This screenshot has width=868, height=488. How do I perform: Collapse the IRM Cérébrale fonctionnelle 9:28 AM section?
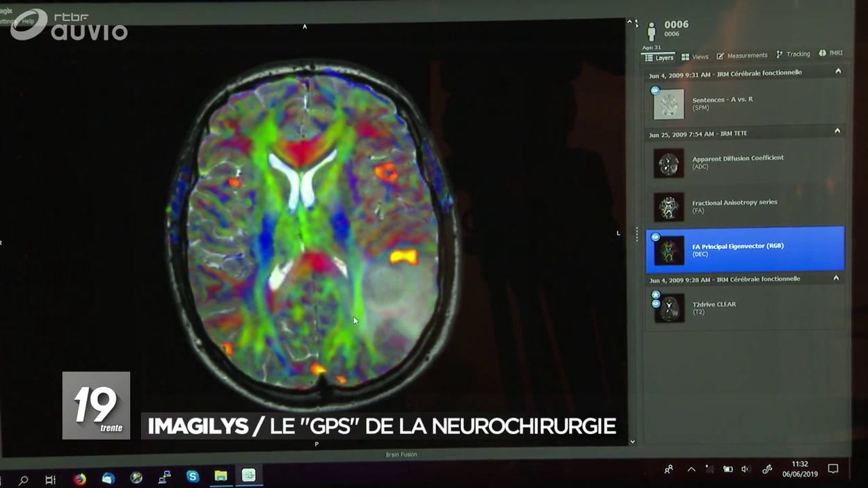coord(836,277)
